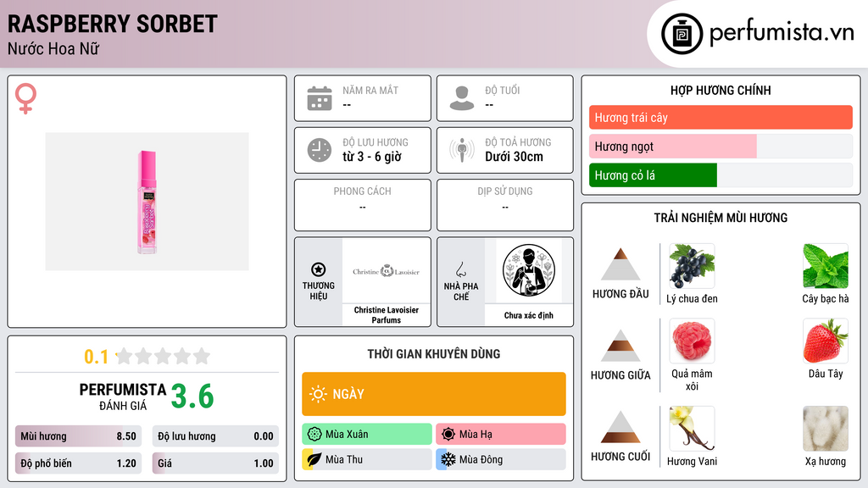The width and height of the screenshot is (868, 488).
Task: Select the Cây bạc hà mint image
Action: pos(826,266)
